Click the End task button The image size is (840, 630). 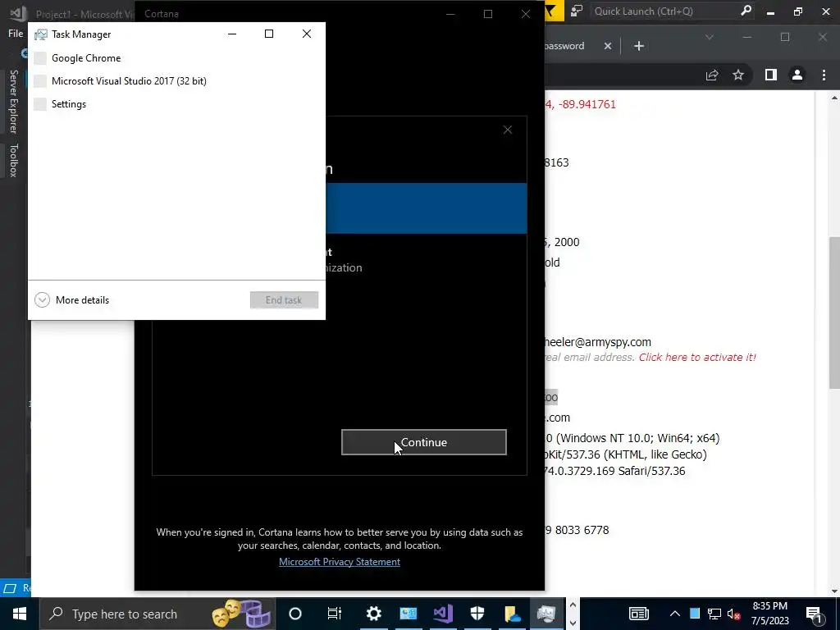coord(284,300)
